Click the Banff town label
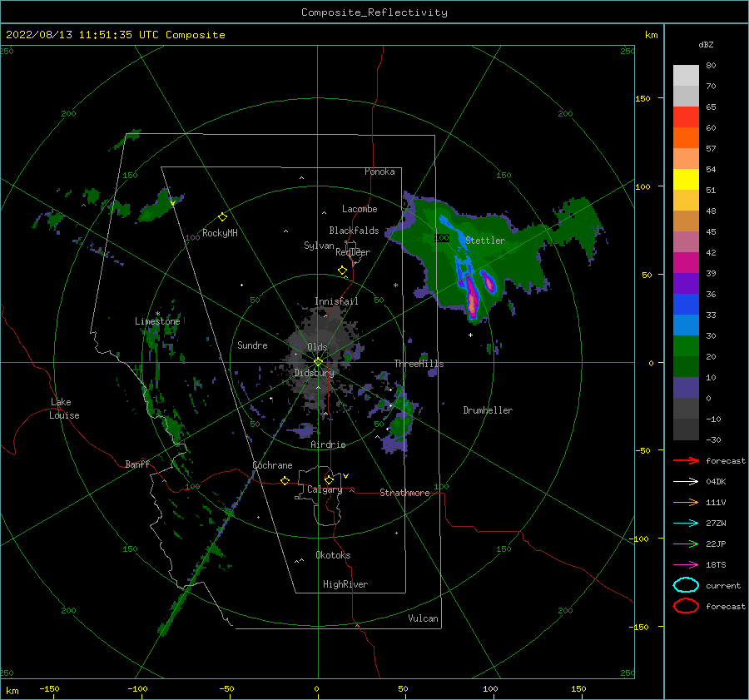The height and width of the screenshot is (700, 749). (x=137, y=464)
